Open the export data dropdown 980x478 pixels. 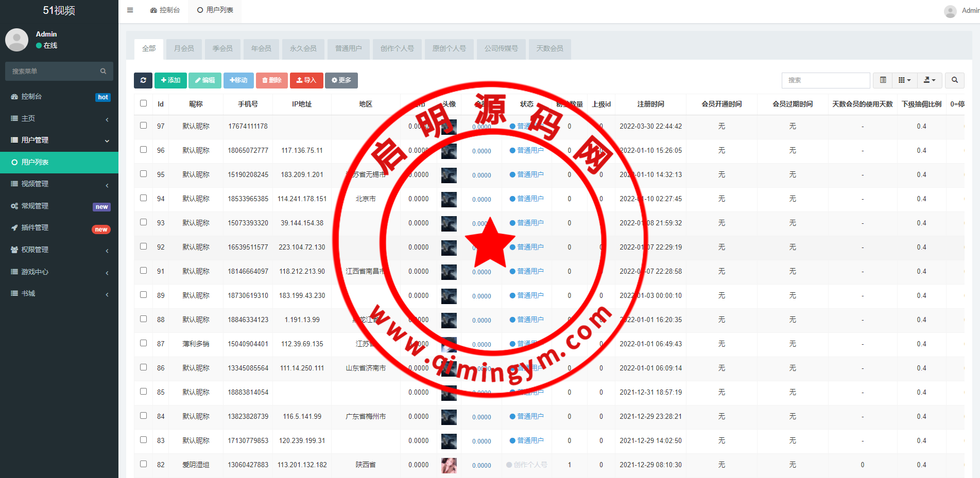[929, 80]
